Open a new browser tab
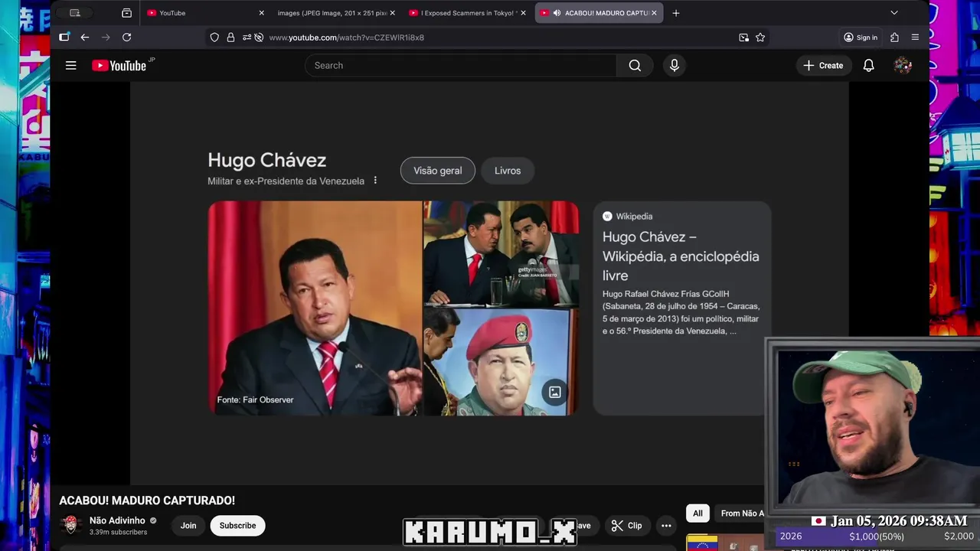 (675, 13)
